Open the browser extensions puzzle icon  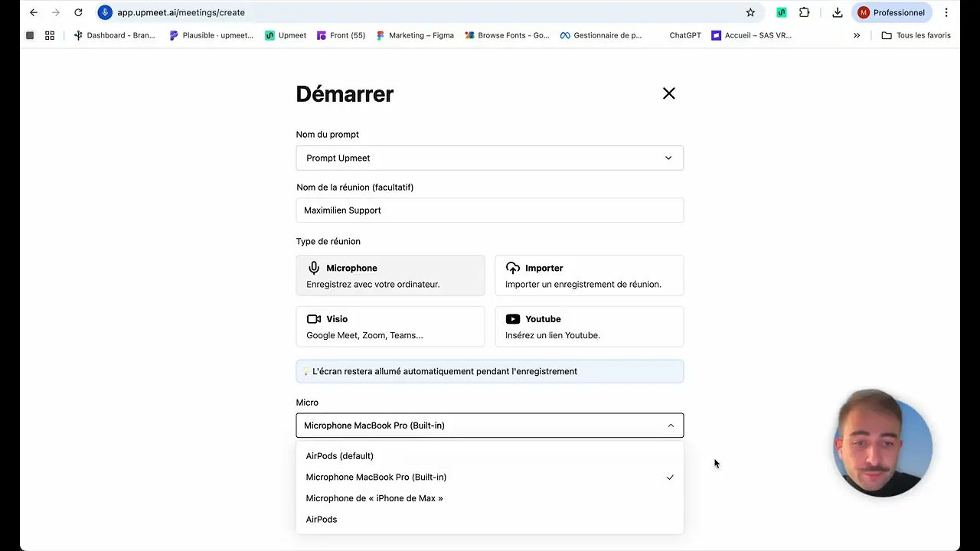(x=804, y=12)
